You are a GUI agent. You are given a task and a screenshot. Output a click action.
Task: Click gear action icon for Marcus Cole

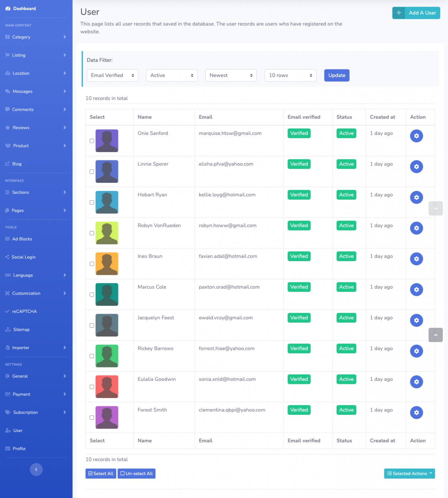[x=416, y=289]
